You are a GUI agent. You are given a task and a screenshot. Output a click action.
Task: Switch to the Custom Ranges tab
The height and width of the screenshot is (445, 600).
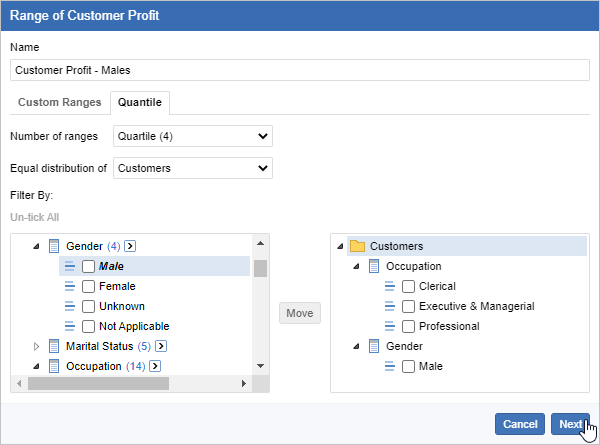(x=60, y=102)
